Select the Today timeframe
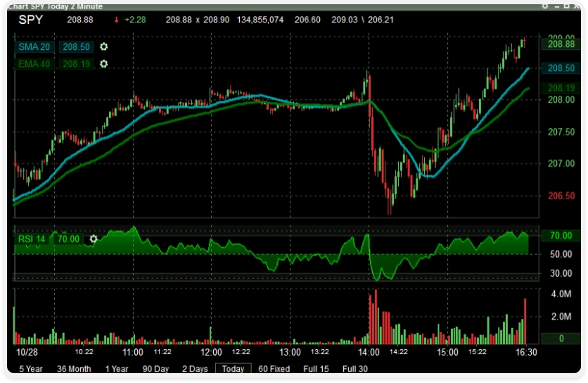Image resolution: width=588 pixels, height=383 pixels. [x=233, y=369]
